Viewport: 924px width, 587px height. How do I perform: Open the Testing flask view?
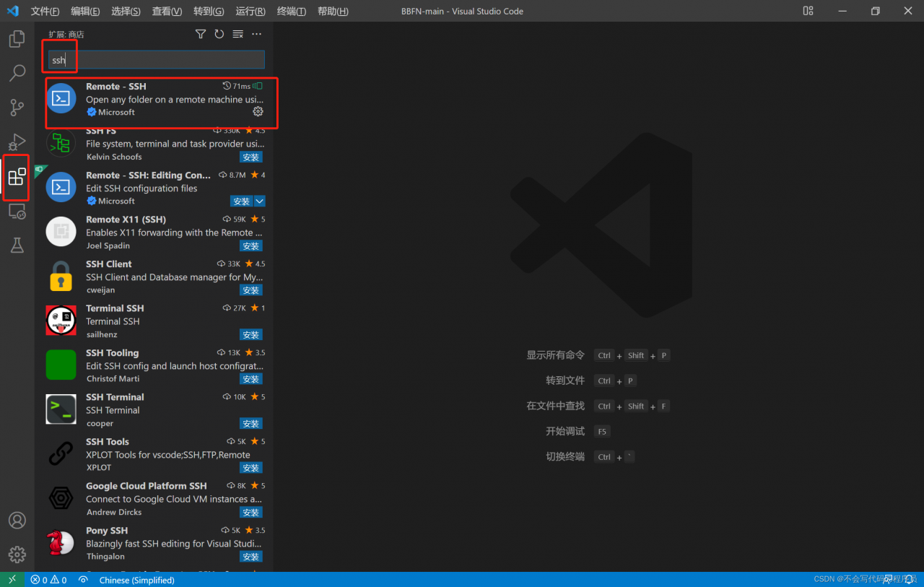[17, 245]
